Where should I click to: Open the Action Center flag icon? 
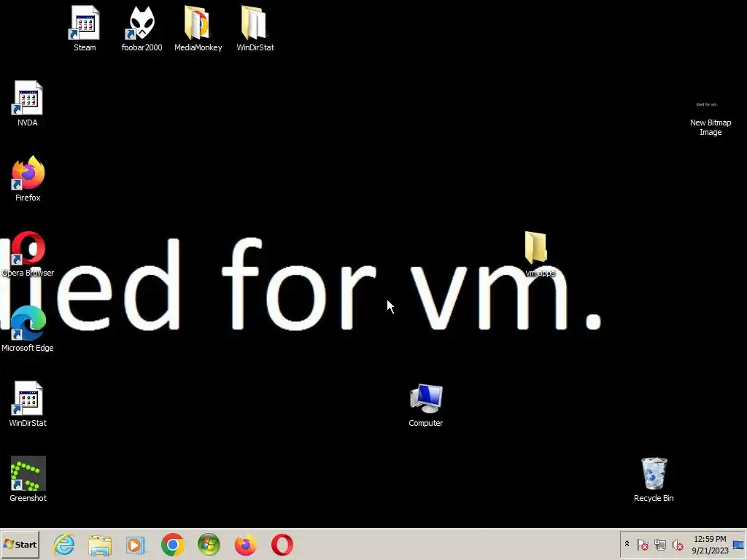tap(642, 544)
